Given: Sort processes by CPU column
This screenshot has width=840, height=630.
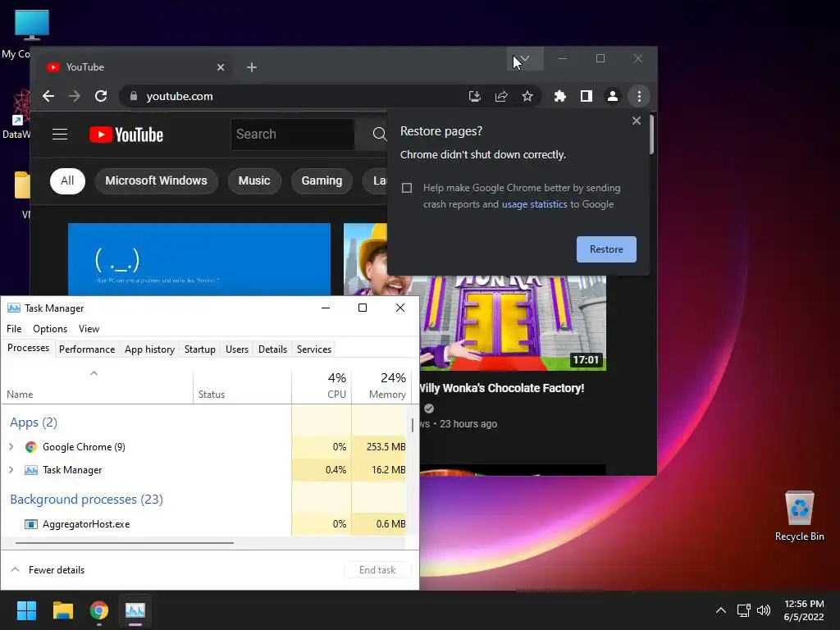Looking at the screenshot, I should tap(322, 387).
